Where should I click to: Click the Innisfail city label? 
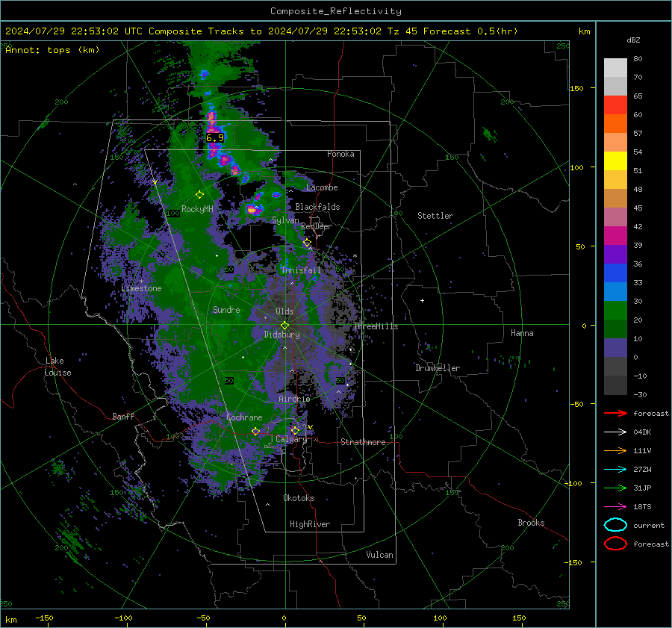tap(301, 270)
